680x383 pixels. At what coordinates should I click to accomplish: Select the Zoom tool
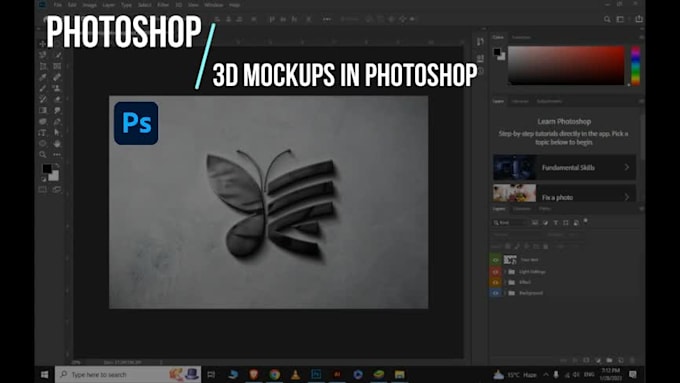click(x=43, y=154)
